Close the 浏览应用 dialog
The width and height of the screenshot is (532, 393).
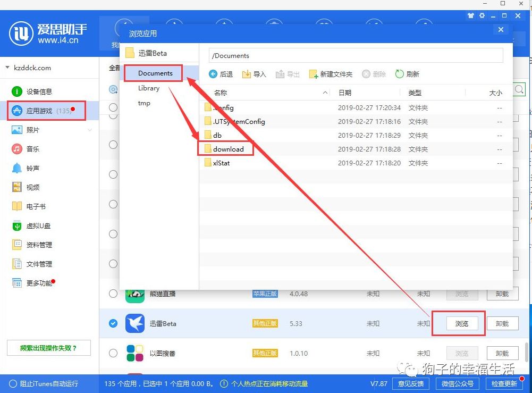coord(501,30)
